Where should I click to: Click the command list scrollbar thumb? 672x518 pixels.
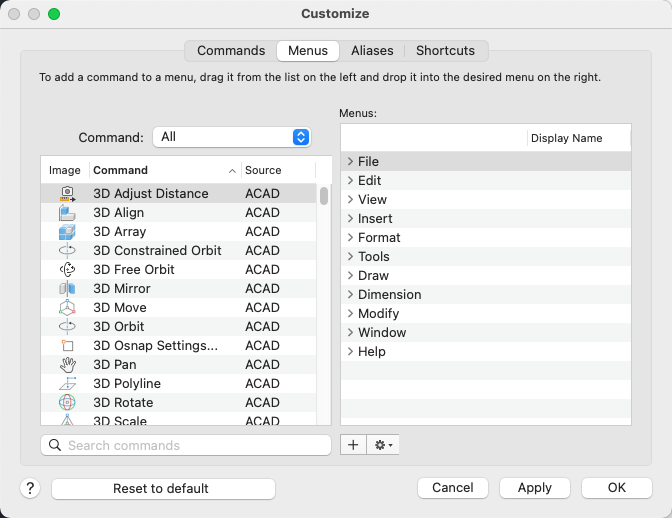324,195
